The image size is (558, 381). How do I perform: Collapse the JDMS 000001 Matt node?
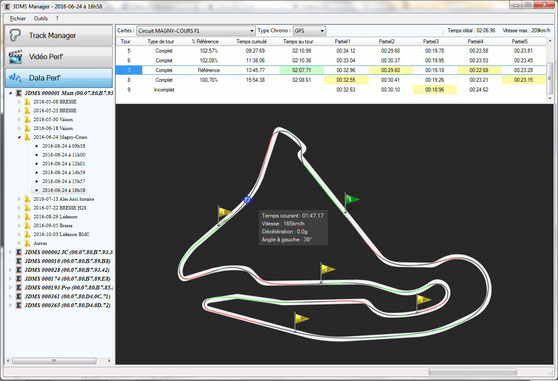tap(10, 93)
